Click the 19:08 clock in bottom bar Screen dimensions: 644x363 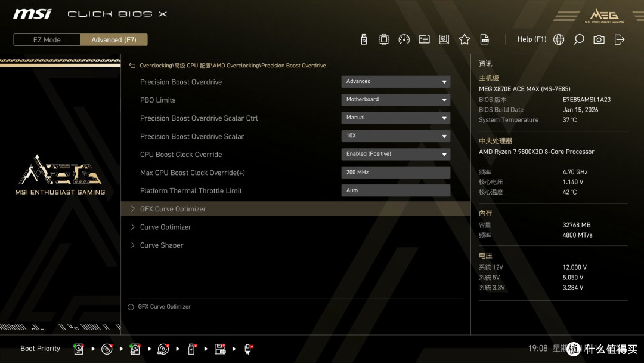pyautogui.click(x=538, y=348)
